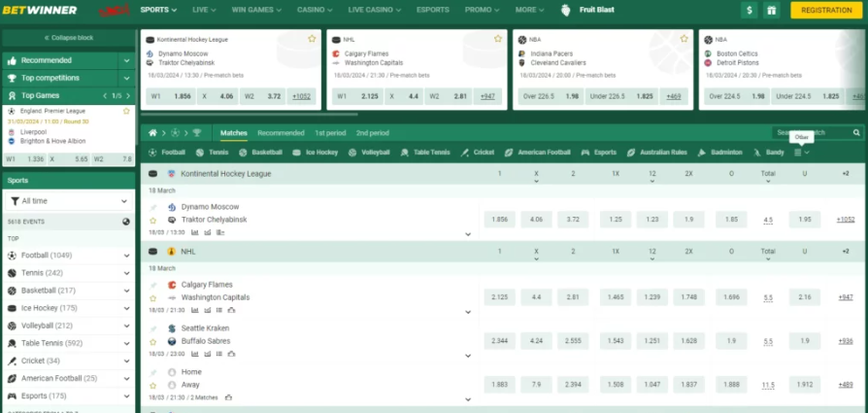Click Collapse block link
This screenshot has width=868, height=413.
click(68, 37)
